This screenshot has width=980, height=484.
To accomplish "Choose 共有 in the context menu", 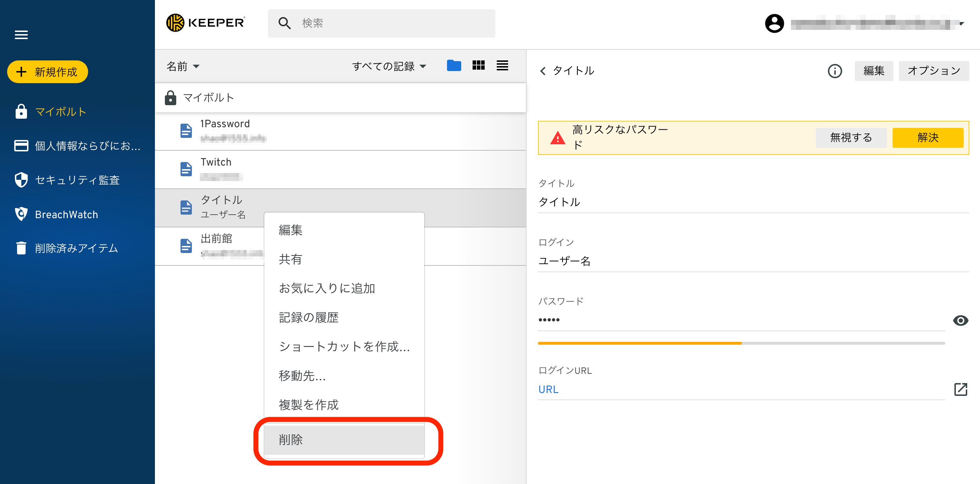I will tap(344, 259).
